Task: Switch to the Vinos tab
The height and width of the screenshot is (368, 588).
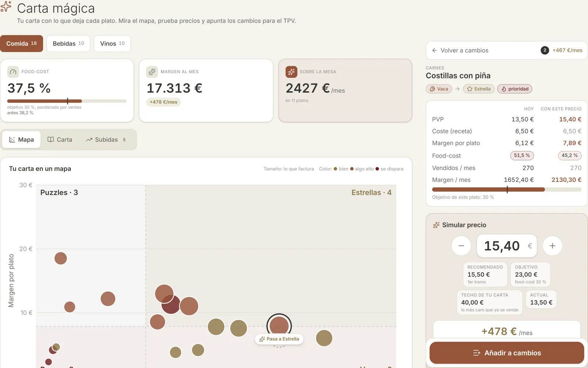Action: coord(112,43)
